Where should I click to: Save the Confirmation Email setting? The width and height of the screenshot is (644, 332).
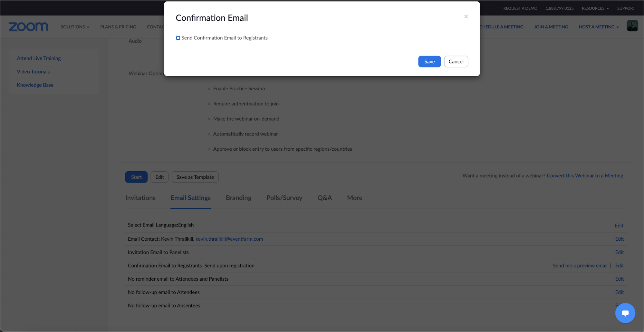click(429, 62)
